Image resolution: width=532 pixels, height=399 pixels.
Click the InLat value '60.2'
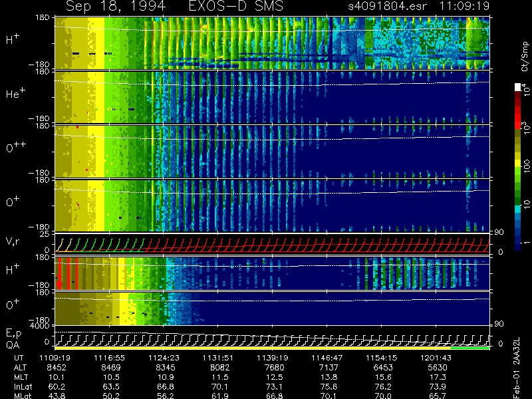(x=57, y=386)
